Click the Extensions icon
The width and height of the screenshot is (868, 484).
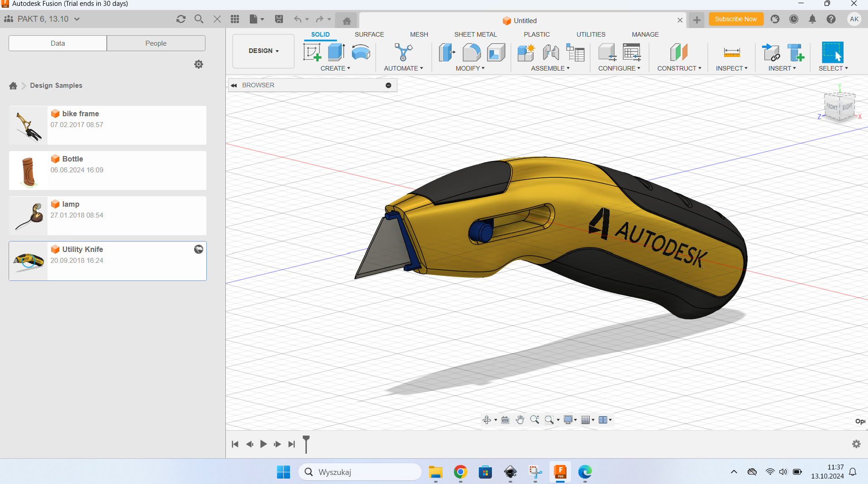tap(775, 19)
